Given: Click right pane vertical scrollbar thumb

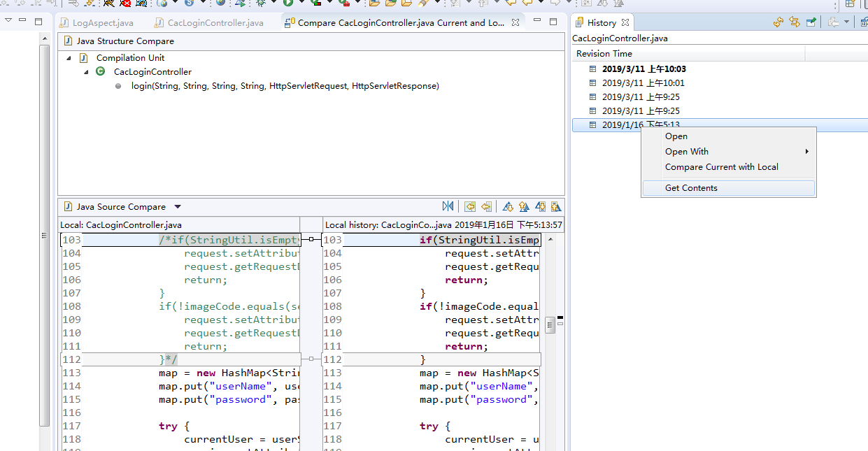Looking at the screenshot, I should pos(550,325).
